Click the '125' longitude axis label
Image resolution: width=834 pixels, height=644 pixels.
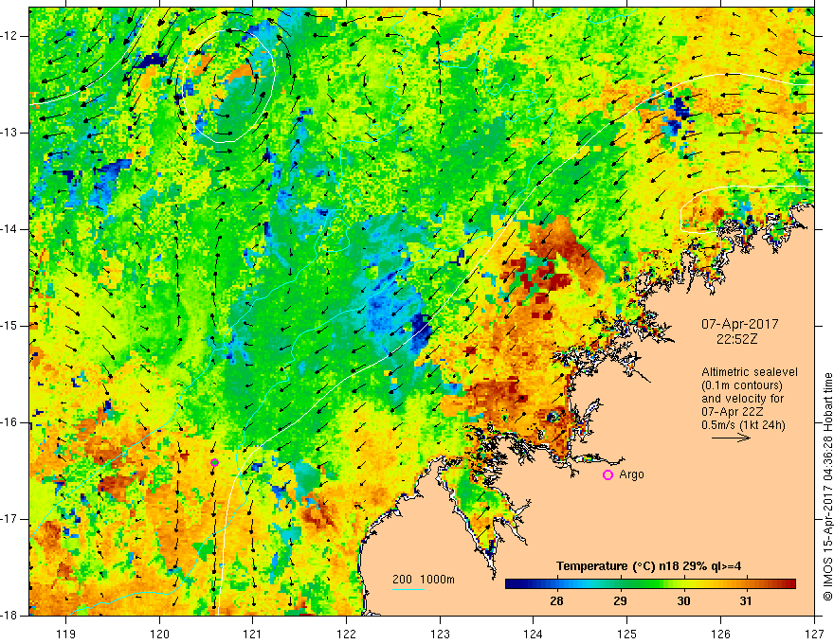coord(627,634)
